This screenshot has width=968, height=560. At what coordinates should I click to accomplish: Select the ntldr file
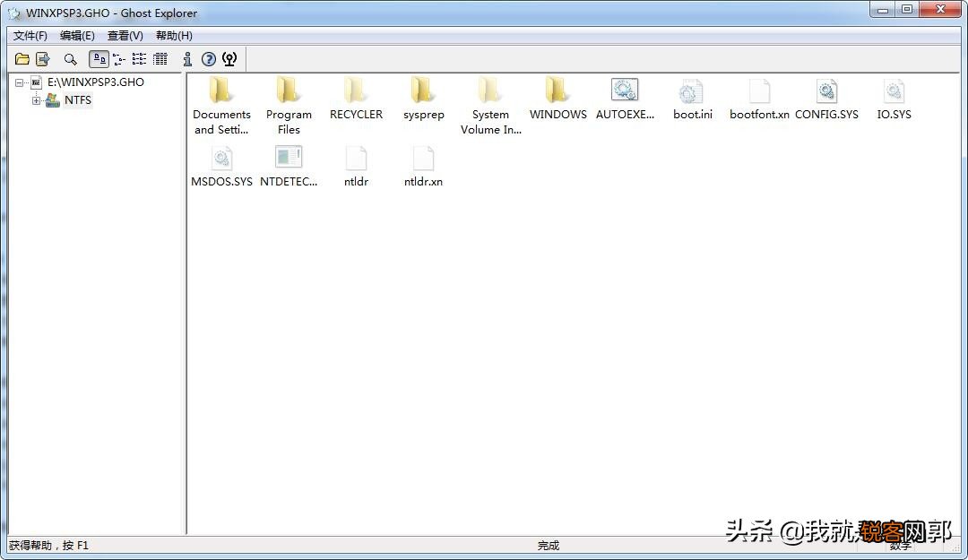tap(356, 166)
